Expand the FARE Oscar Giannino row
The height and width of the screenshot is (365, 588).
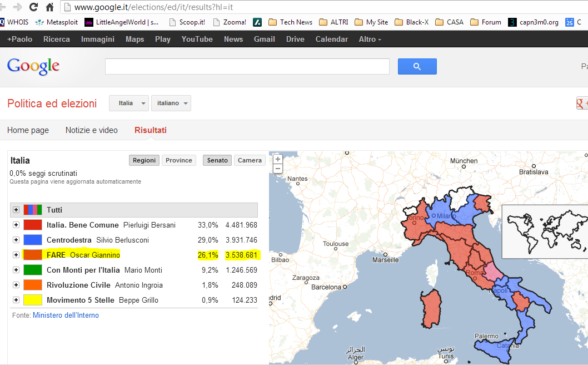point(16,255)
